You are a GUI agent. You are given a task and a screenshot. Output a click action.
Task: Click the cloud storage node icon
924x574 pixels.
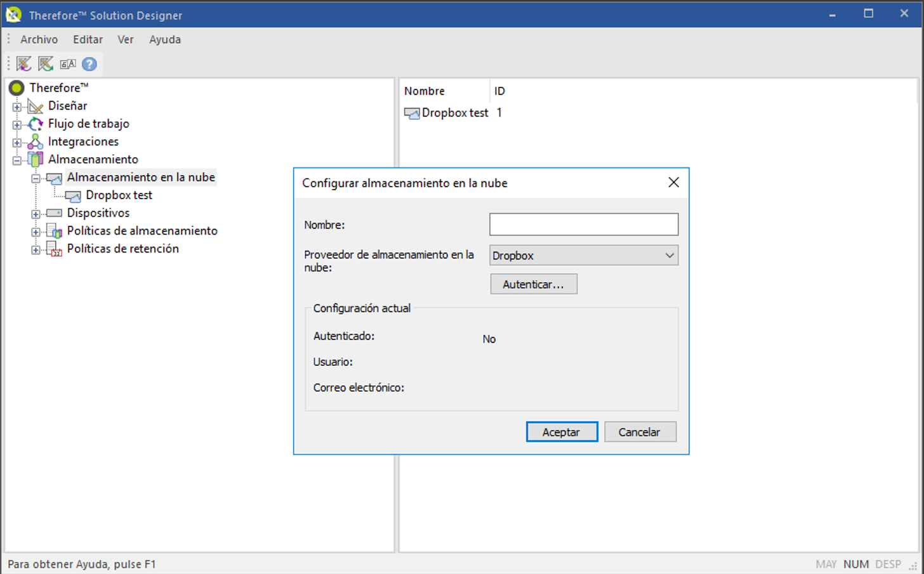click(55, 178)
